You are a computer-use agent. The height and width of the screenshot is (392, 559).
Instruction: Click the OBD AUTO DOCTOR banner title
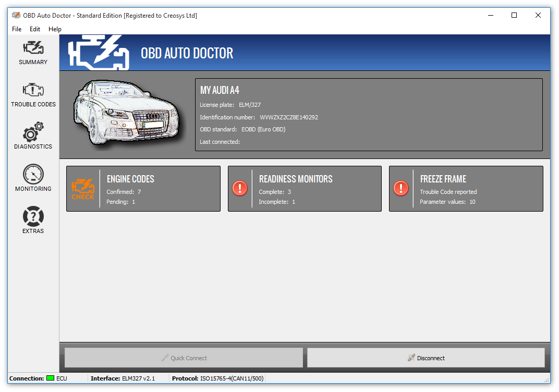[187, 53]
